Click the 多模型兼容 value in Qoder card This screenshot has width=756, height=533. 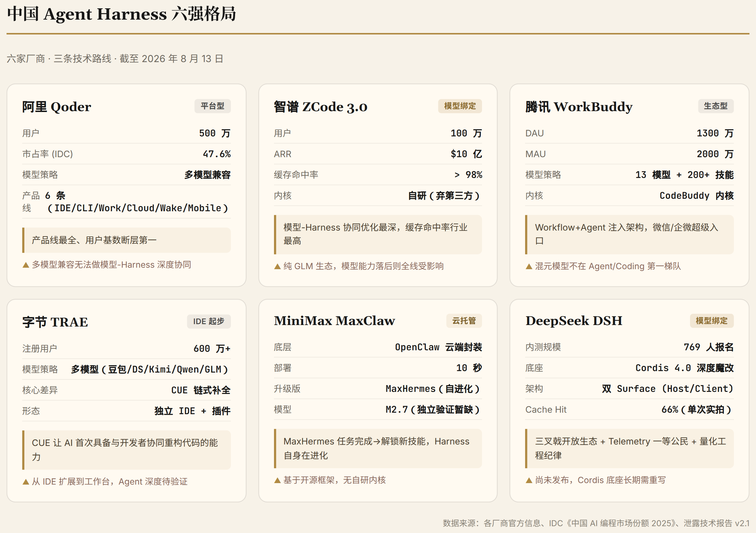click(x=207, y=175)
